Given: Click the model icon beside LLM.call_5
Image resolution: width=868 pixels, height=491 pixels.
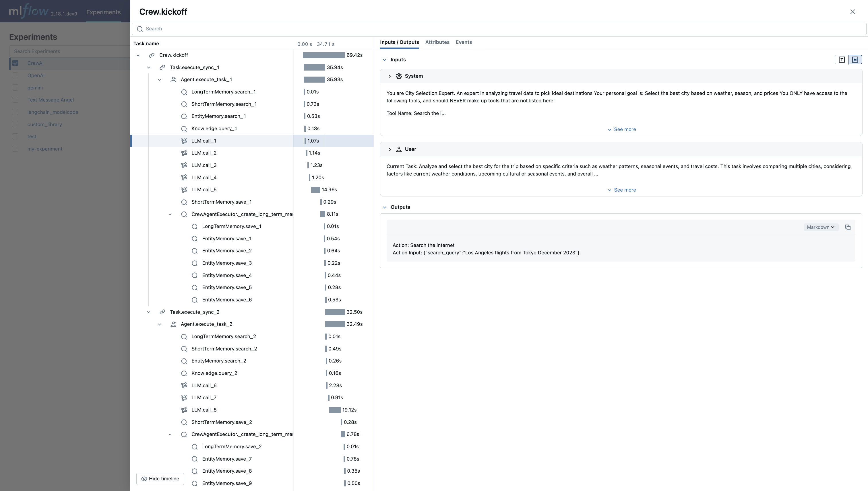Looking at the screenshot, I should tap(184, 190).
